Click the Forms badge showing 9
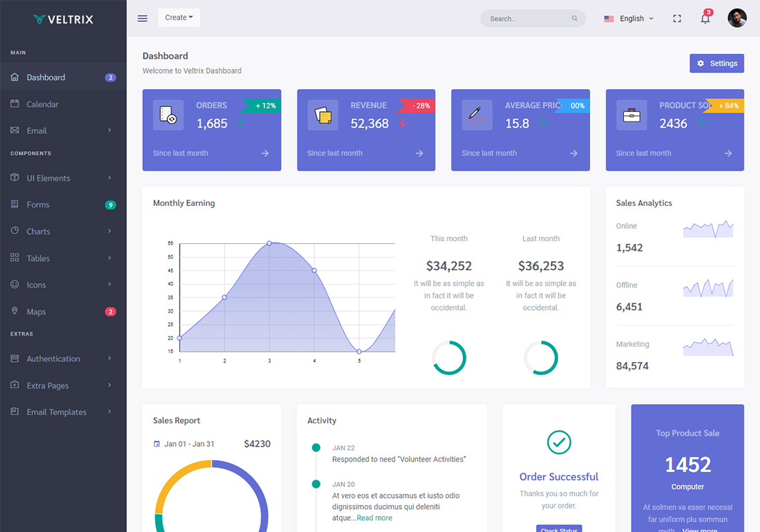 pos(111,205)
